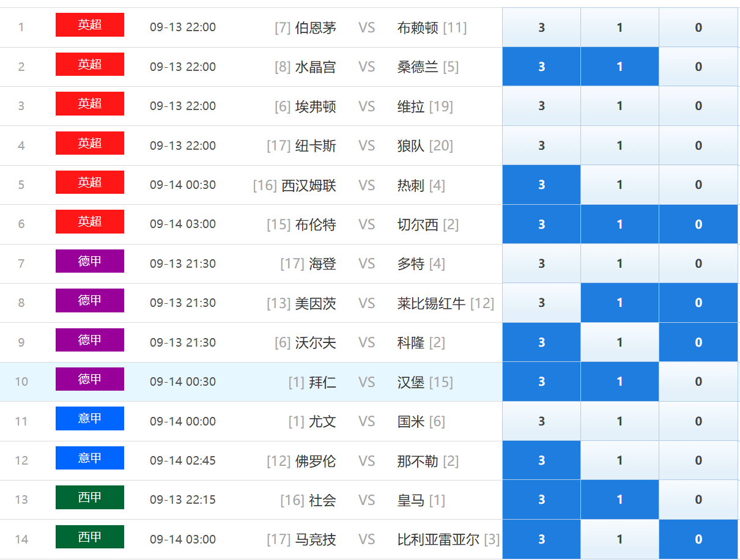This screenshot has width=740, height=560.
Task: Unselect 1 for 布伦特 vs 切尔西
Action: pos(620,224)
